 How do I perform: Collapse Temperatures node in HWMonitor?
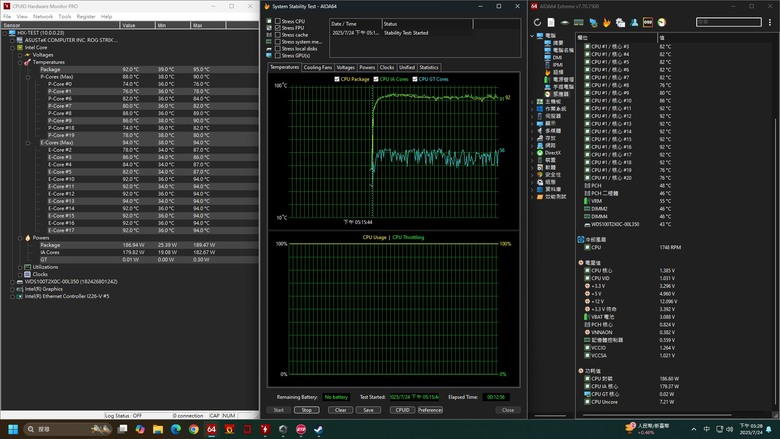pyautogui.click(x=20, y=62)
